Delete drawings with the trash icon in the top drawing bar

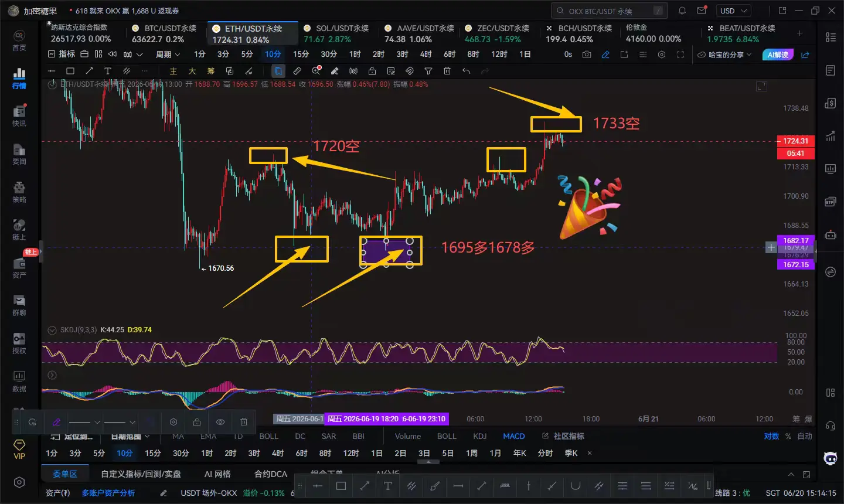point(447,71)
